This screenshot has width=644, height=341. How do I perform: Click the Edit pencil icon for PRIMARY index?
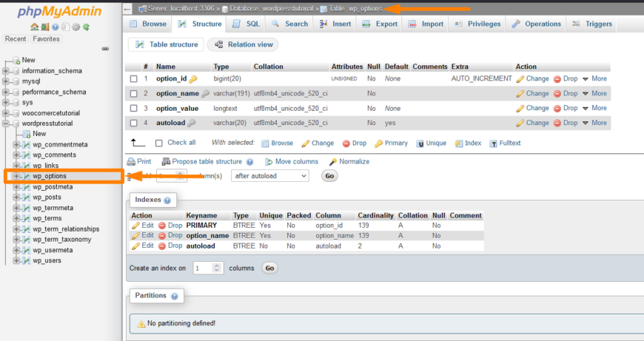coord(135,225)
